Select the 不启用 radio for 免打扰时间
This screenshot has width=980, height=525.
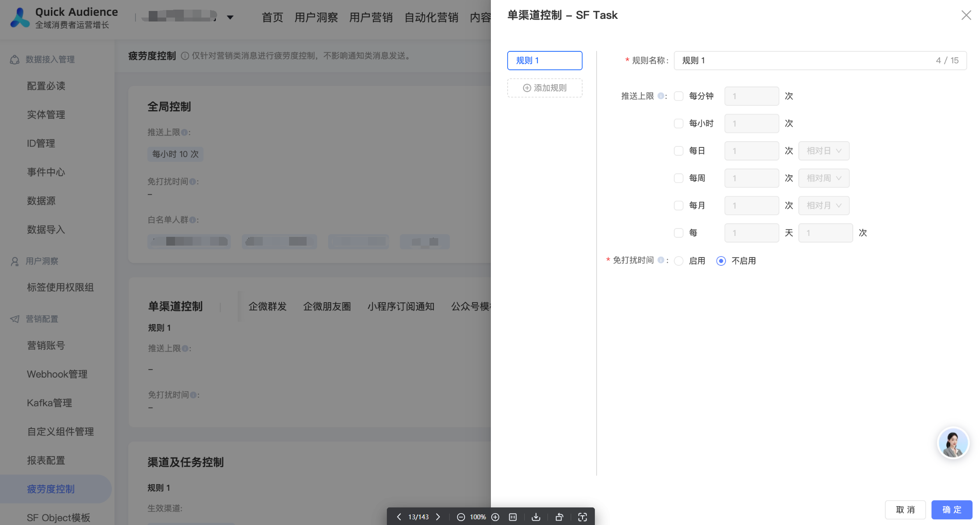(x=721, y=261)
